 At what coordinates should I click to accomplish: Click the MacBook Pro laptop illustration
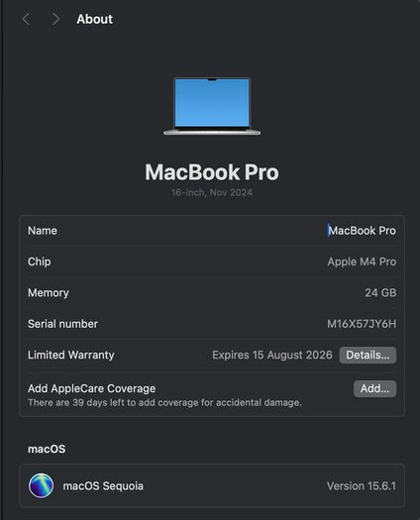click(x=212, y=106)
